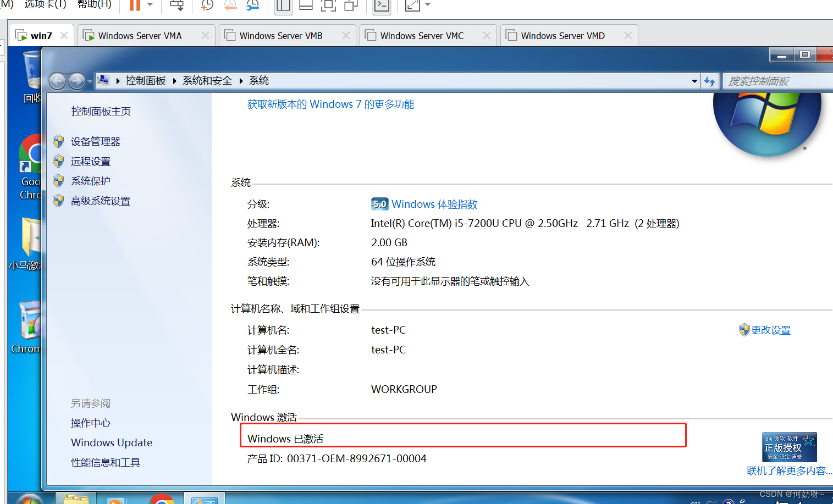Open 控制面板主页 in the sidebar
The width and height of the screenshot is (833, 504).
point(101,112)
